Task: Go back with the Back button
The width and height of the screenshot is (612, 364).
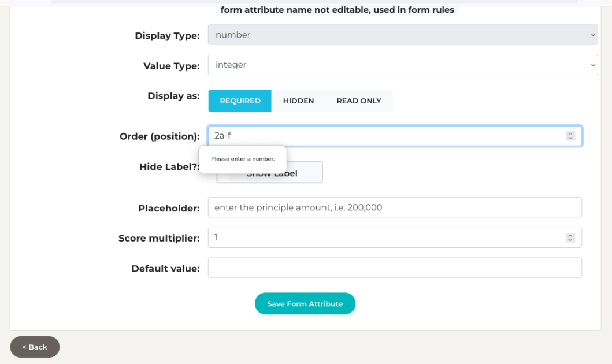Action: pos(35,347)
